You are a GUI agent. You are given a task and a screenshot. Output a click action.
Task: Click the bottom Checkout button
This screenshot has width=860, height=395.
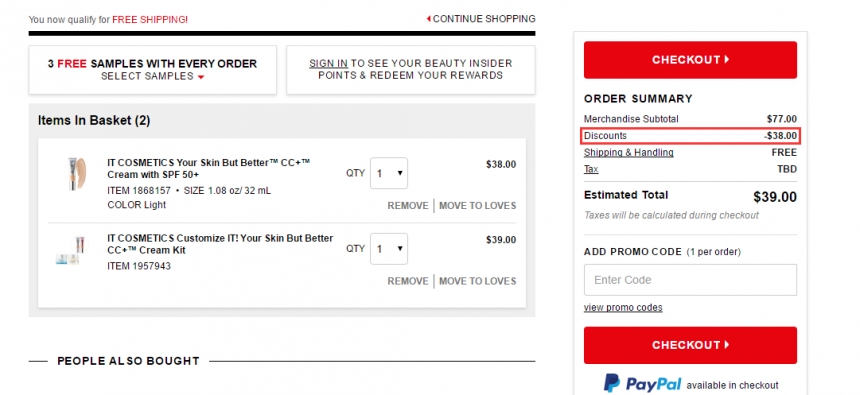pyautogui.click(x=690, y=345)
